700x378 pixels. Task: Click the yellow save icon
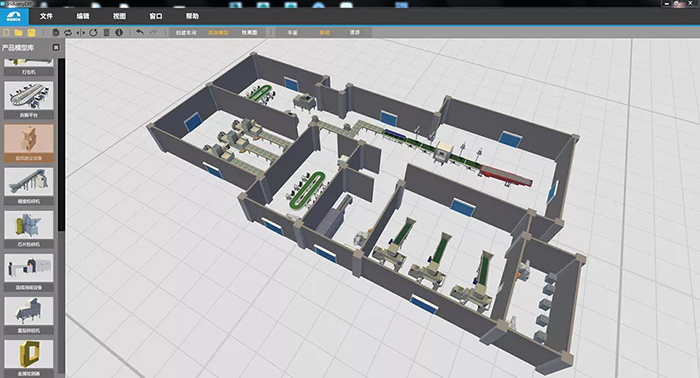click(31, 33)
